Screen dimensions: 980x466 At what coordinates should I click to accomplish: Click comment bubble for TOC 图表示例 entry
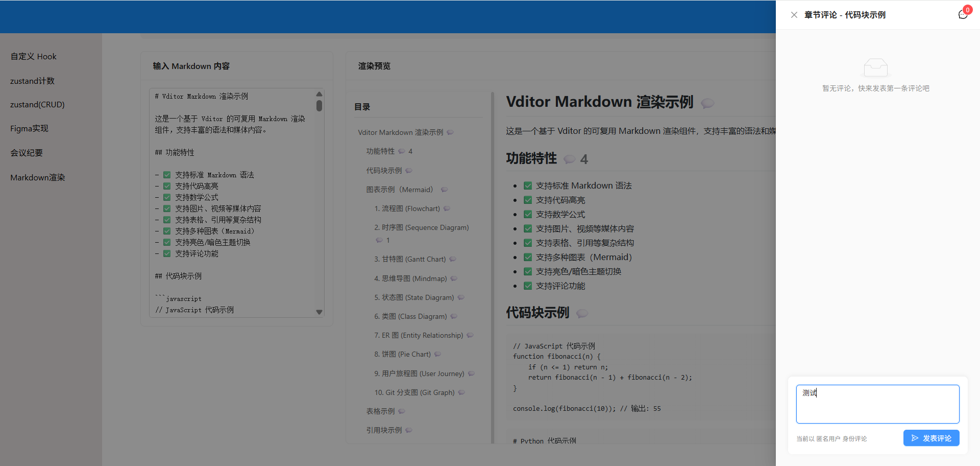[x=445, y=190]
